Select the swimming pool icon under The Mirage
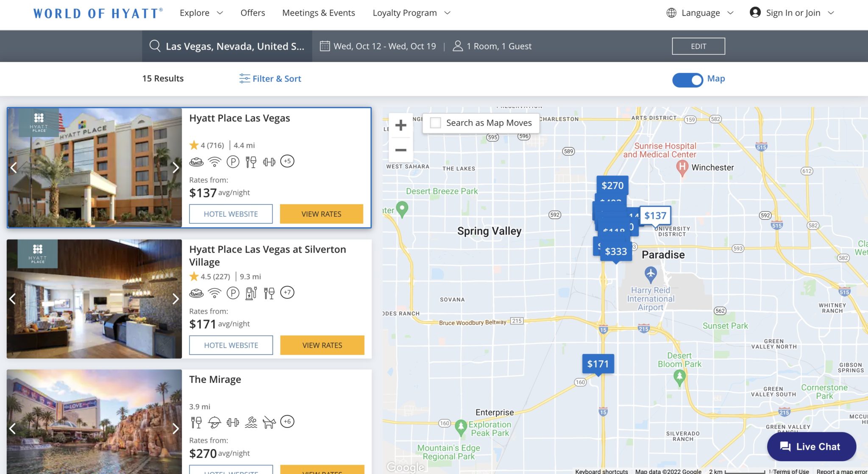868x474 pixels. point(251,422)
